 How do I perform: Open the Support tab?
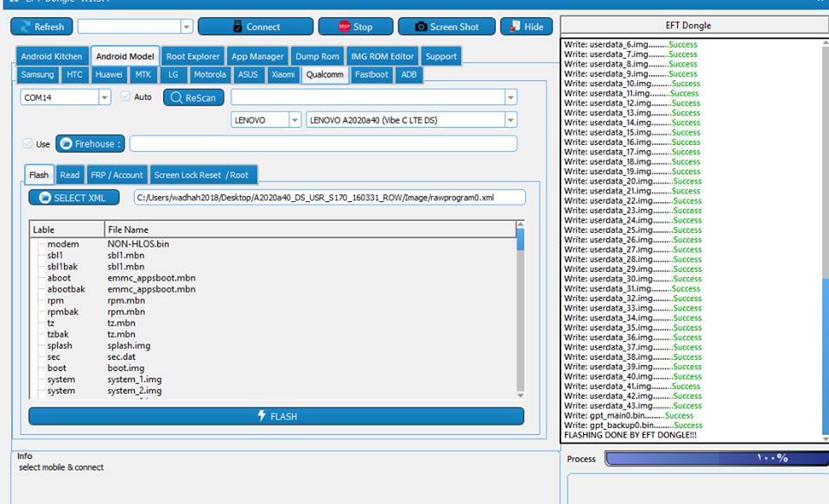coord(441,56)
